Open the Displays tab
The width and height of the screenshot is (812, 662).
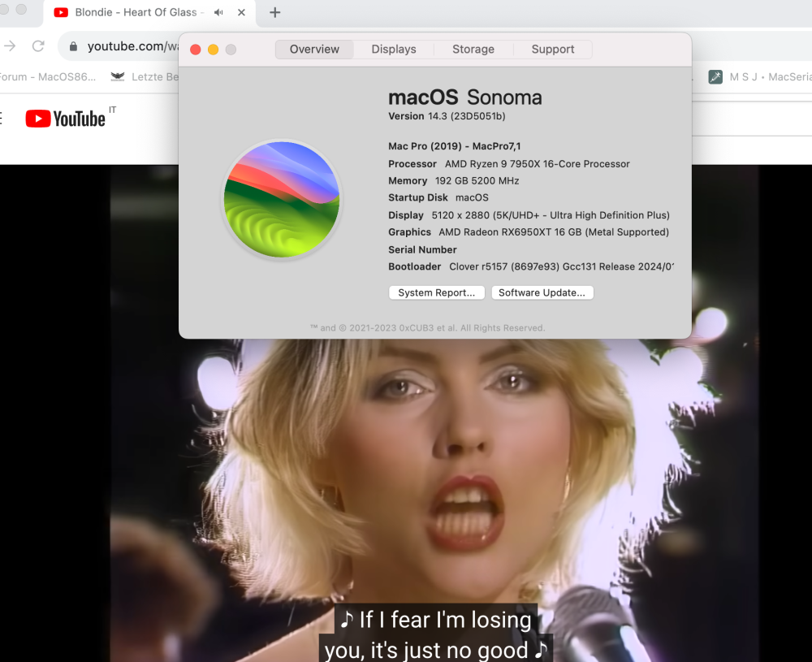pos(394,50)
